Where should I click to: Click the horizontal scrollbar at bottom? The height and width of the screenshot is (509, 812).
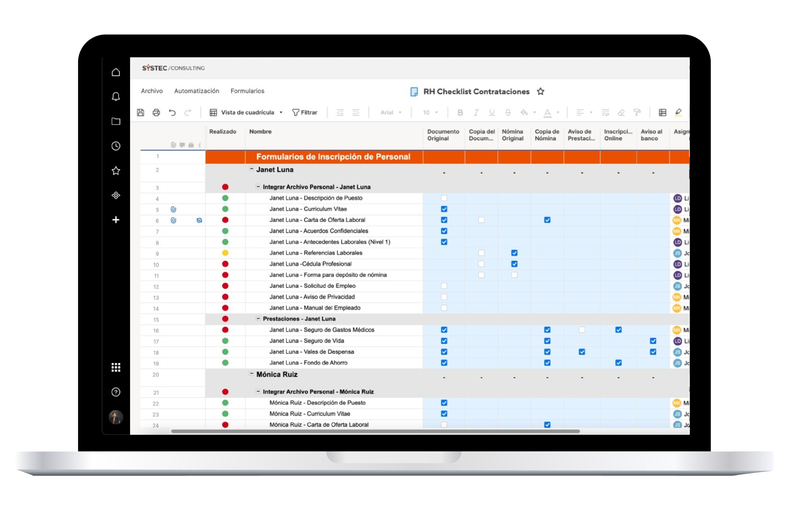pyautogui.click(x=375, y=431)
